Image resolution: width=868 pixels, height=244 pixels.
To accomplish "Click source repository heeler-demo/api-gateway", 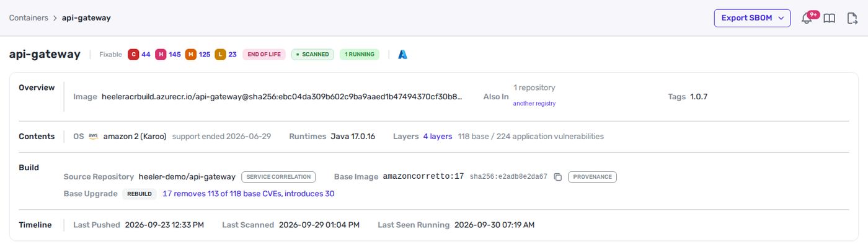I will pos(187,177).
